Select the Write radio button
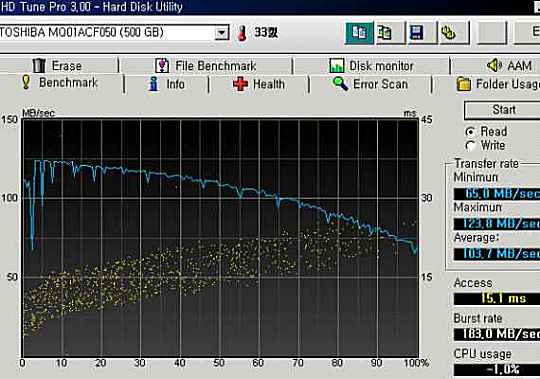This screenshot has width=540, height=379. 470,146
